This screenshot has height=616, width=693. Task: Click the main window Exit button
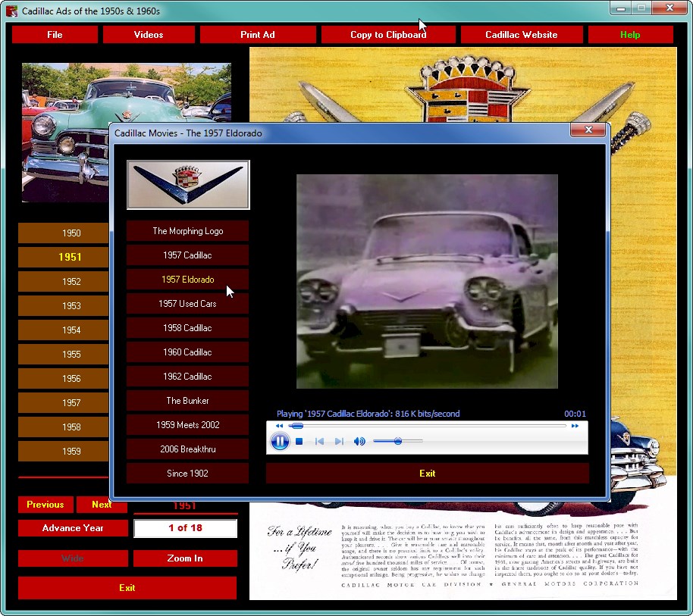127,588
